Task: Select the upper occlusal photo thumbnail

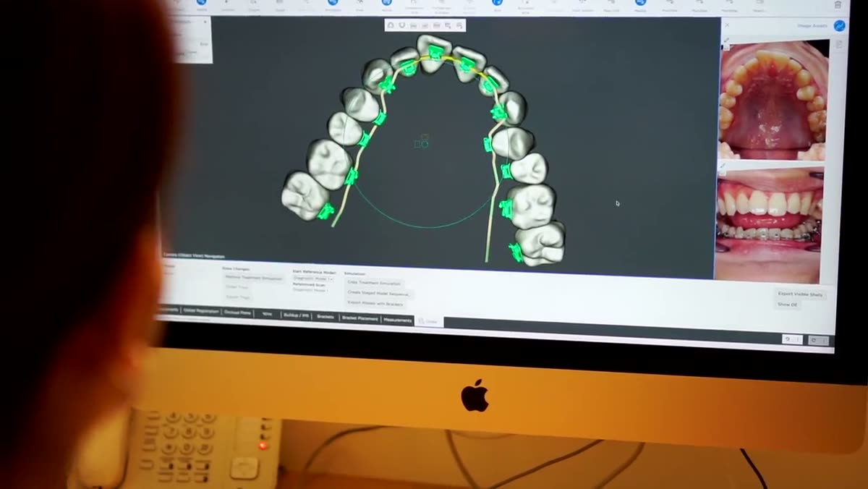Action: tap(774, 100)
